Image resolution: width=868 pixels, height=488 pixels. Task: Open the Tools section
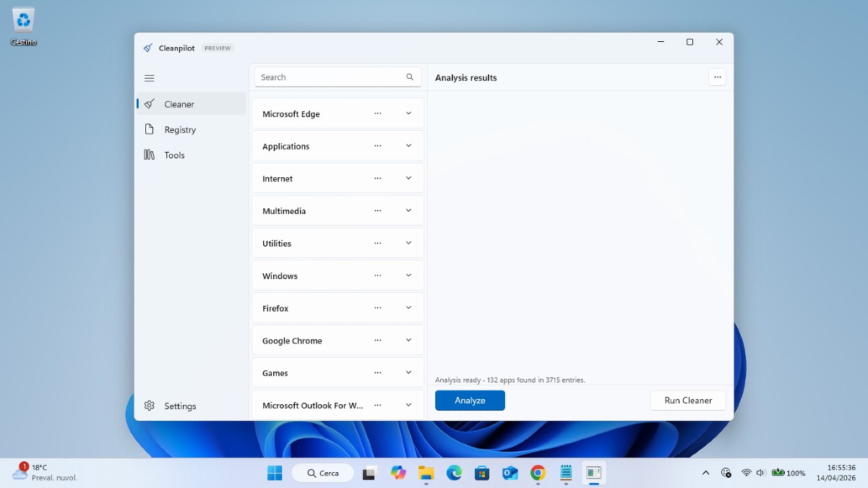(174, 155)
